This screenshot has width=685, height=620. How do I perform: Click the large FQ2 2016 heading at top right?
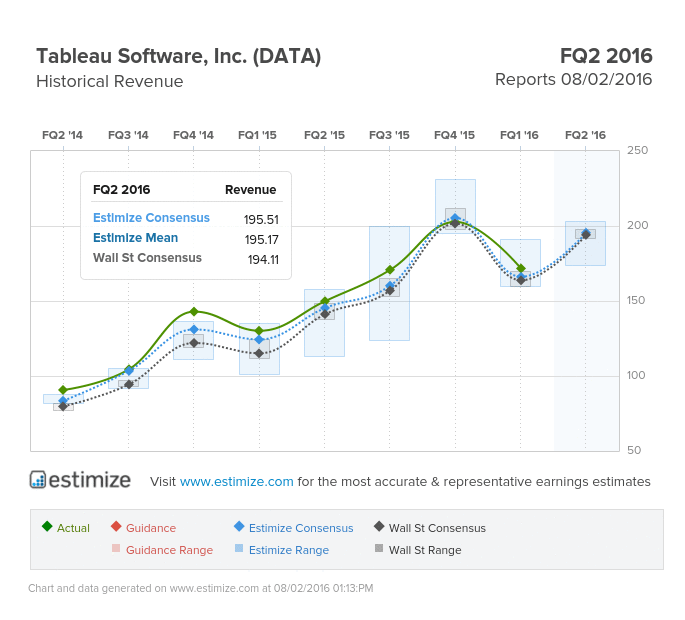(x=606, y=56)
